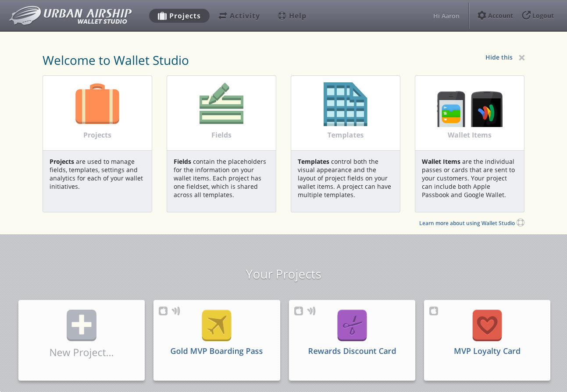
Task: Click Apple badge on MVP Loyalty Card
Action: (434, 311)
